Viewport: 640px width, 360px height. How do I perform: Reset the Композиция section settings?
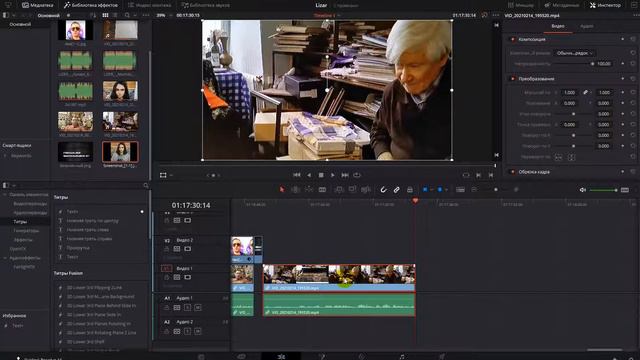pos(633,39)
